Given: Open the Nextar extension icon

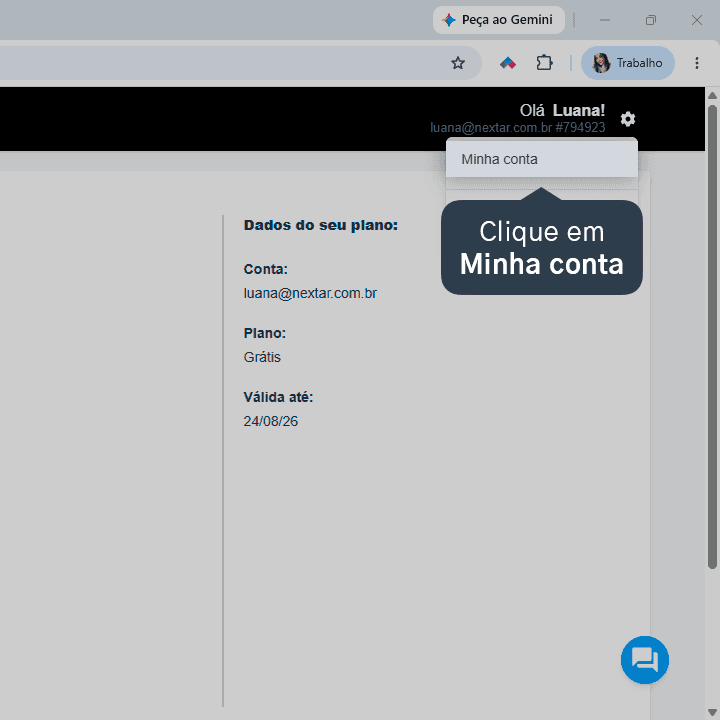Looking at the screenshot, I should click(508, 63).
